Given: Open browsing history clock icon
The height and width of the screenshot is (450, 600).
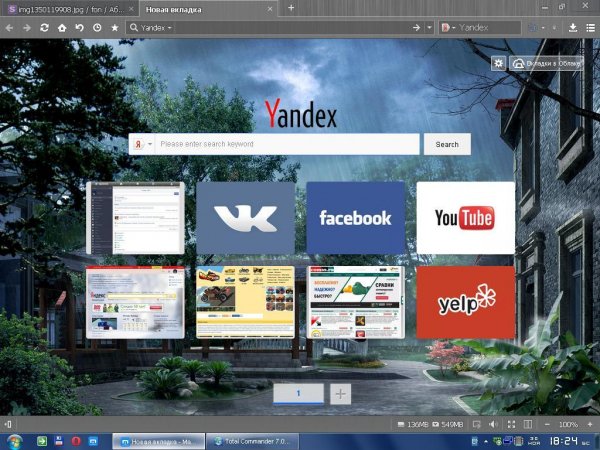Looking at the screenshot, I should click(x=97, y=28).
